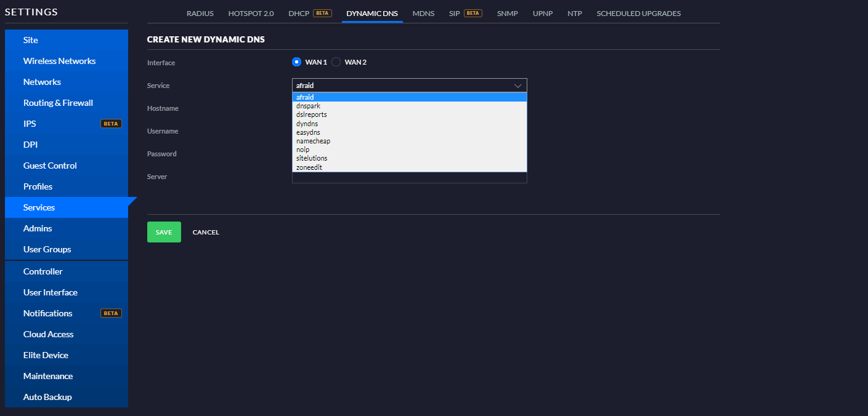Switch to the RADIUS tab
Image resolution: width=868 pixels, height=416 pixels.
[200, 14]
